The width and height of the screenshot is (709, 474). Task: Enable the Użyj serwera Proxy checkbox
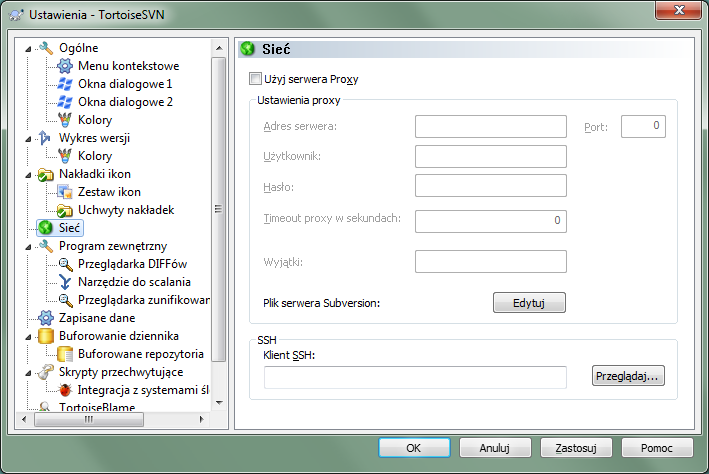255,79
